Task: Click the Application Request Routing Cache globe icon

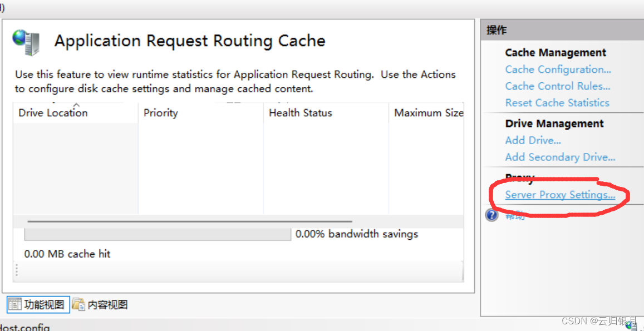Action: click(x=26, y=42)
